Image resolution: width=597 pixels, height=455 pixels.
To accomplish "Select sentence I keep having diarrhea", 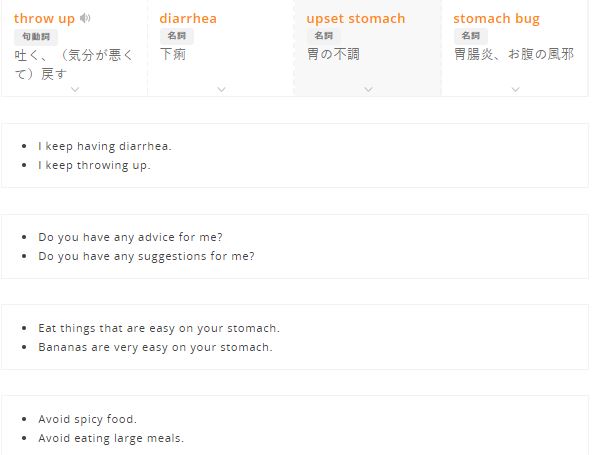I will 105,146.
